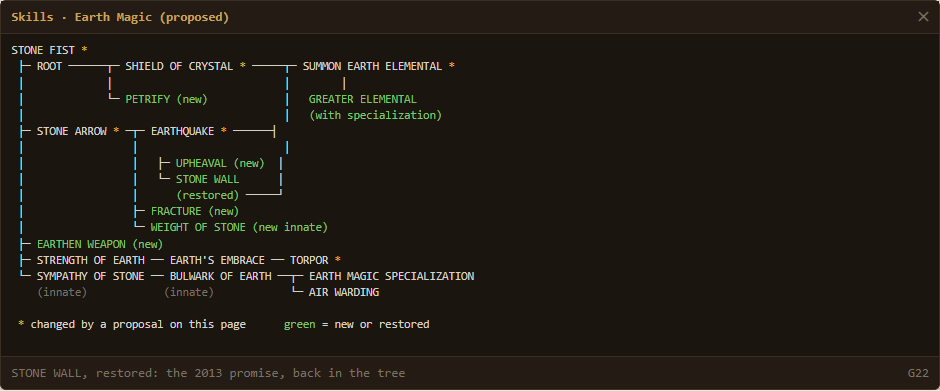
Task: Click '(with specialization)' text
Action: [x=375, y=115]
